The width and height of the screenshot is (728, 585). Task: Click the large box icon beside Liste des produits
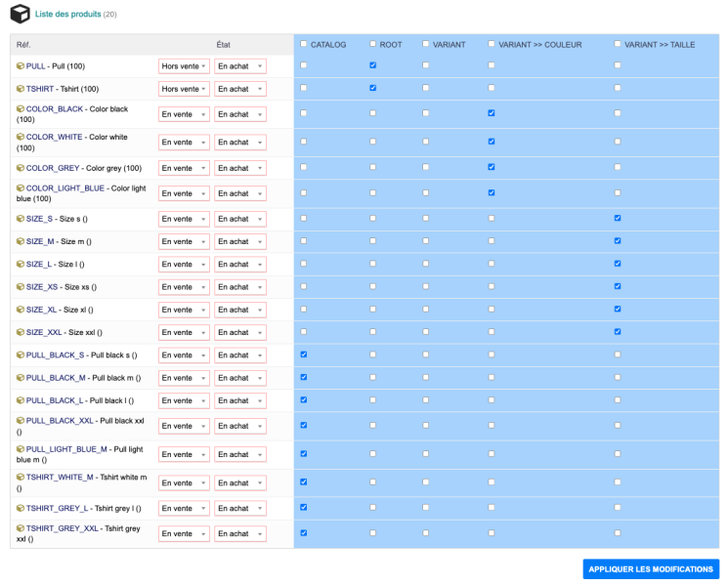coord(20,14)
